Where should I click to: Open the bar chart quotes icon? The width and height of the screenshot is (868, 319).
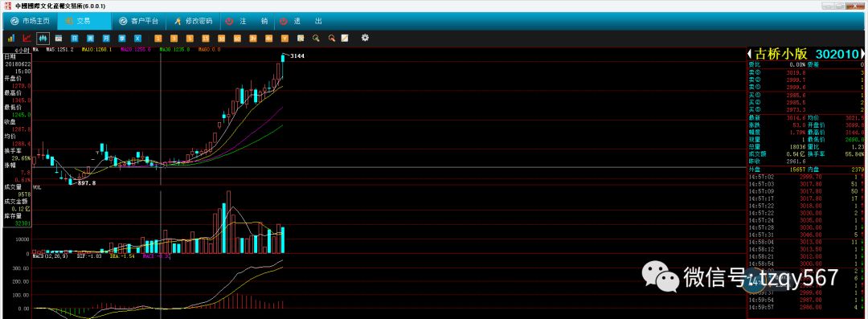pos(10,39)
